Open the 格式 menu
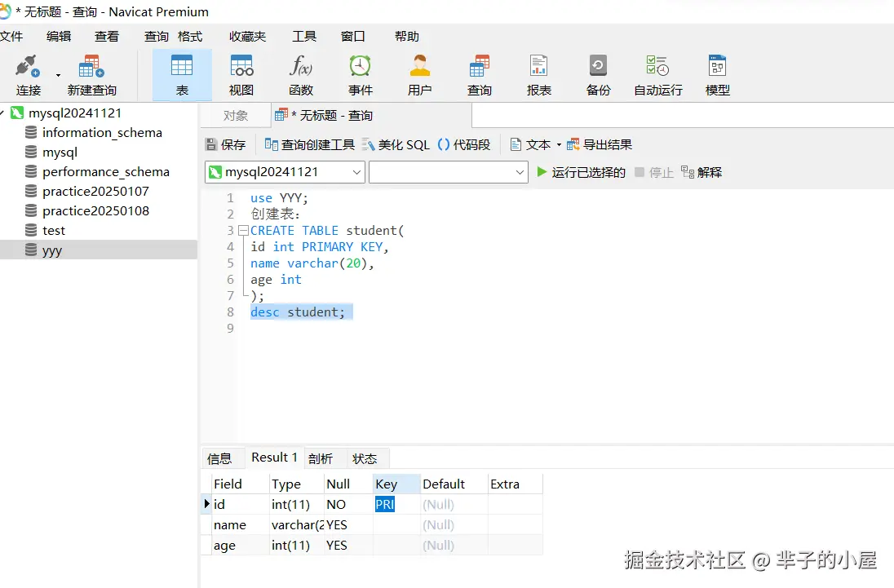 [x=190, y=37]
